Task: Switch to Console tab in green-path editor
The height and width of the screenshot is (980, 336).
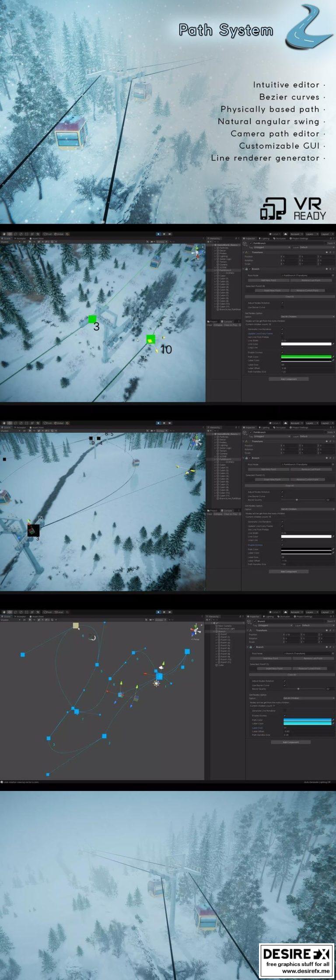Action: [x=227, y=322]
